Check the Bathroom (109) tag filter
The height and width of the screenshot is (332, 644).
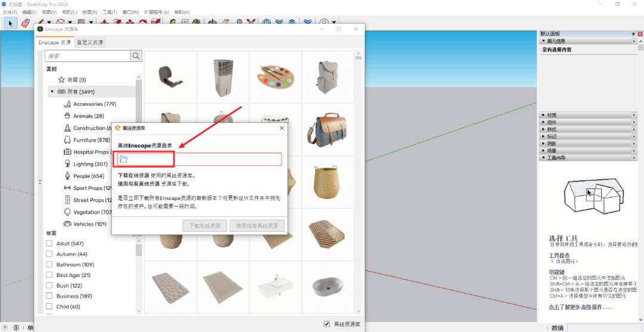tap(49, 265)
